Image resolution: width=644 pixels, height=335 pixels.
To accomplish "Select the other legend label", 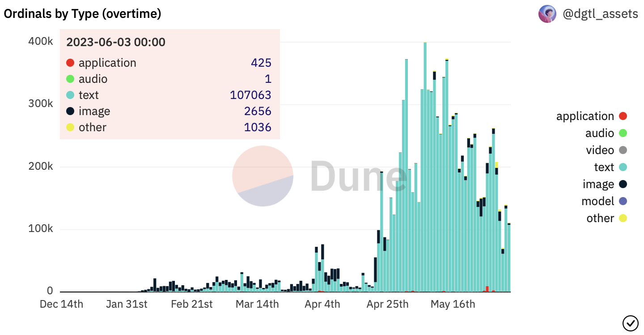I will [x=600, y=219].
